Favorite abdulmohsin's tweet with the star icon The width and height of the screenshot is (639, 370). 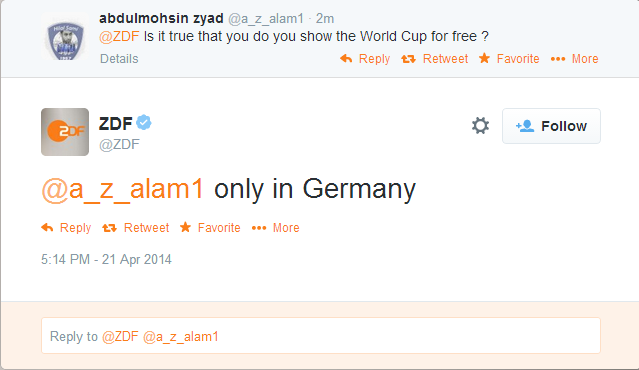[484, 58]
